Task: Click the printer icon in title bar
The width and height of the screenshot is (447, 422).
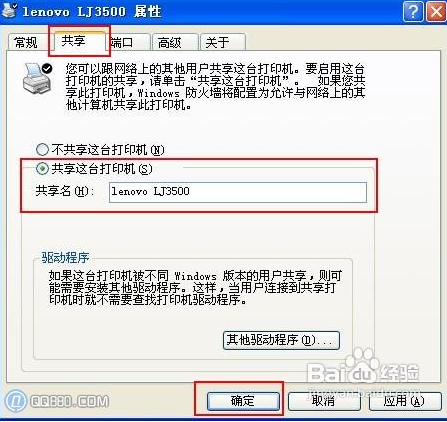Action: [9, 10]
